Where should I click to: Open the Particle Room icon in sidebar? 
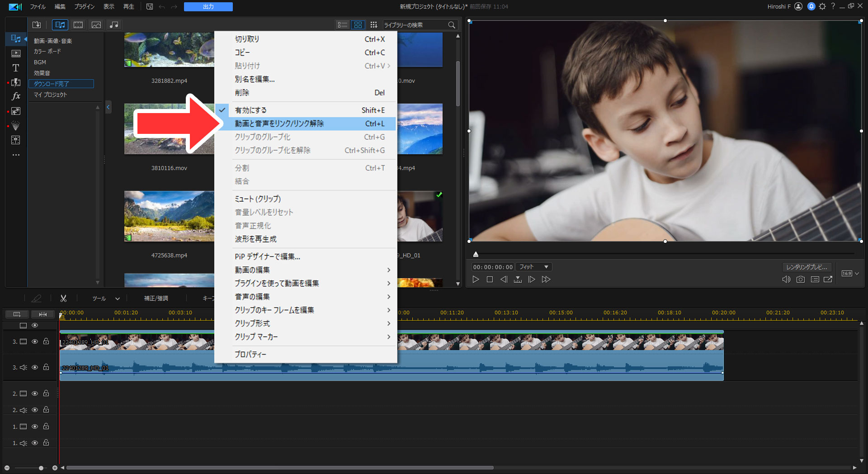(16, 125)
